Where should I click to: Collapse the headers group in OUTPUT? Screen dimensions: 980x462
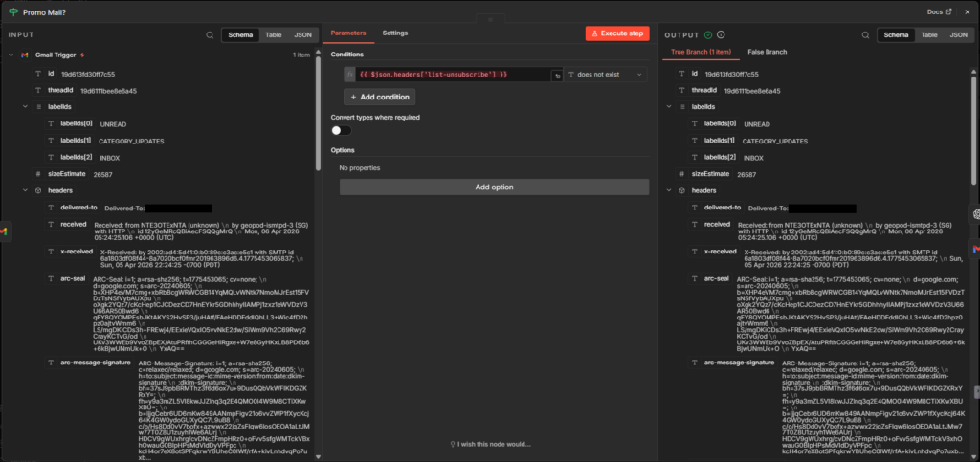[x=669, y=190]
